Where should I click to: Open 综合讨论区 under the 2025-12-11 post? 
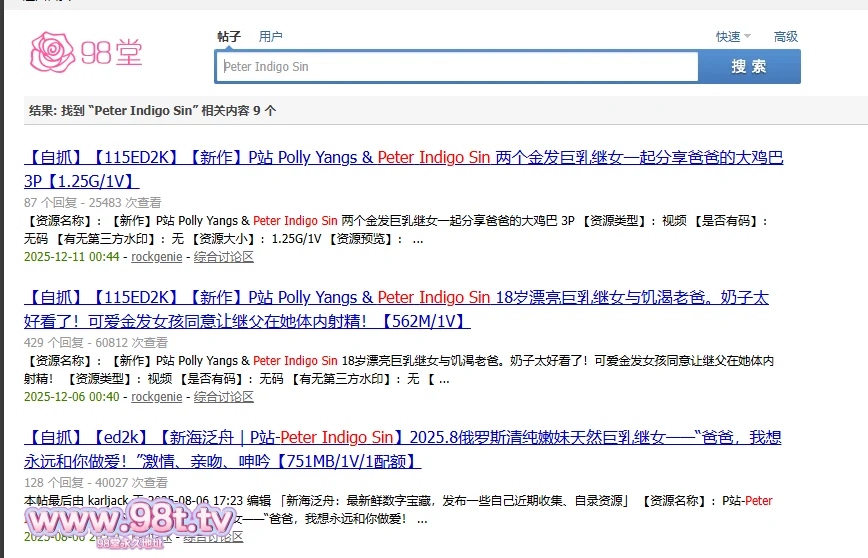click(x=224, y=257)
